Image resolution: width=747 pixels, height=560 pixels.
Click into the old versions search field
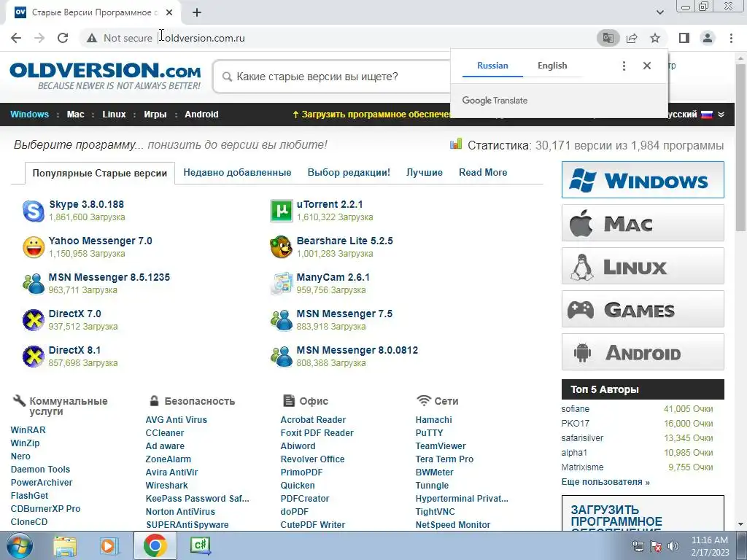tap(333, 77)
